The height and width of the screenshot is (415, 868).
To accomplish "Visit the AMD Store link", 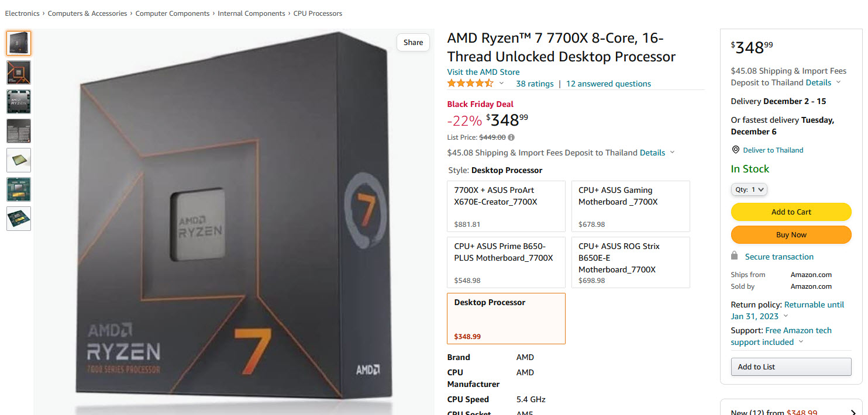I will (x=483, y=71).
